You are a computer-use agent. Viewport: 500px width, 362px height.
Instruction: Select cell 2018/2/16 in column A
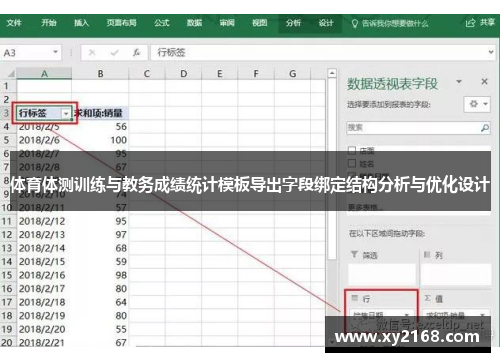(x=44, y=275)
